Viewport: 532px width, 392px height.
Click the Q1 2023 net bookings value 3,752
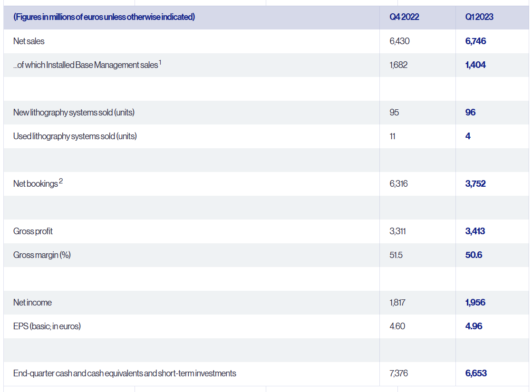point(475,184)
